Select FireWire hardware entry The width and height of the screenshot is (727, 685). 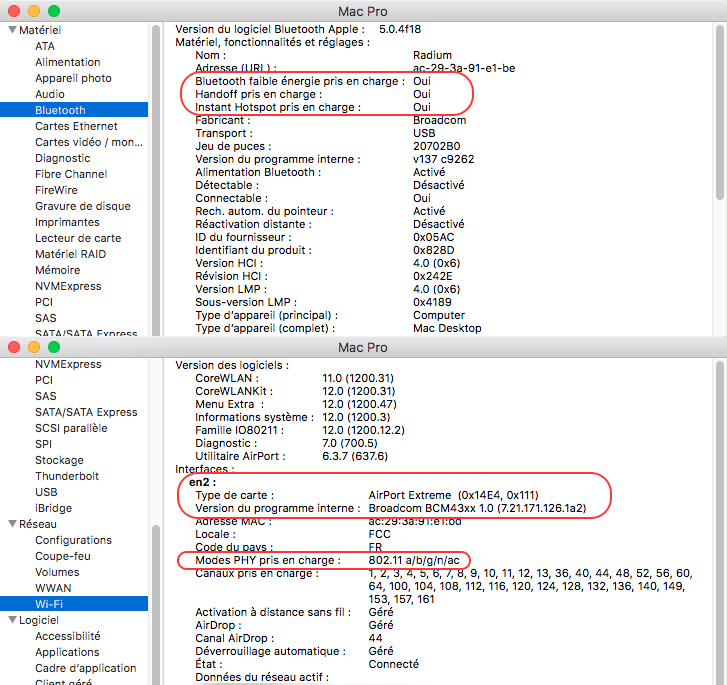(x=56, y=190)
